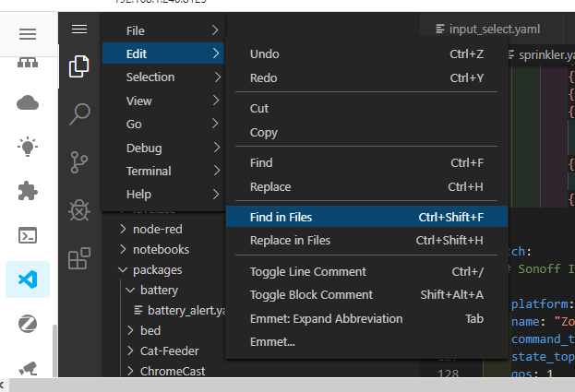Viewport: 575px width, 392px height.
Task: Open the Visual Studio Code sidebar icon
Action: coord(28,279)
